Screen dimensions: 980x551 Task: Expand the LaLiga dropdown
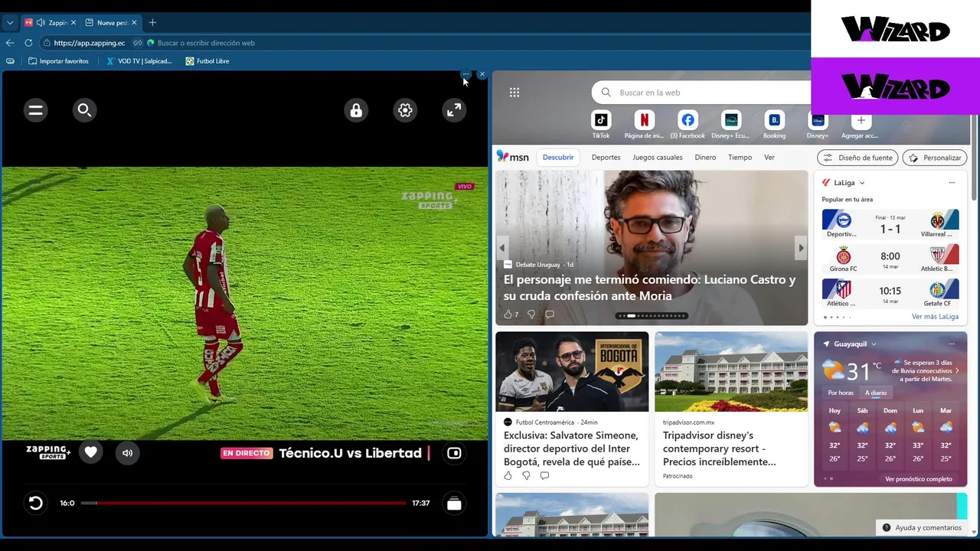click(862, 183)
